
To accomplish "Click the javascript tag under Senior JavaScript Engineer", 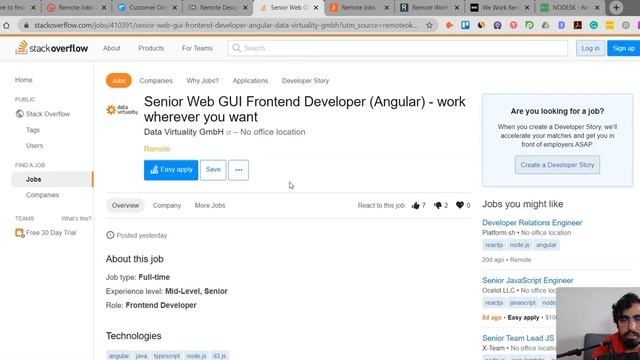I will pyautogui.click(x=522, y=303).
